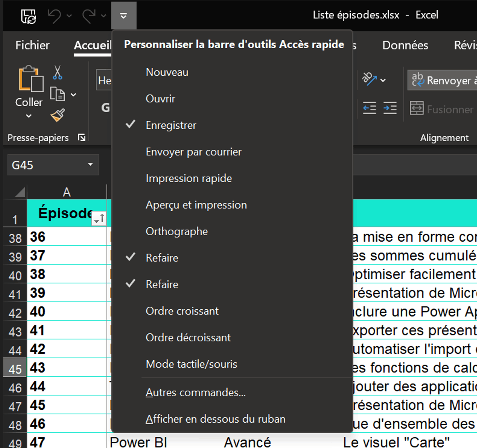Click cell containing episode 36
This screenshot has height=448, width=477.
coord(67,236)
